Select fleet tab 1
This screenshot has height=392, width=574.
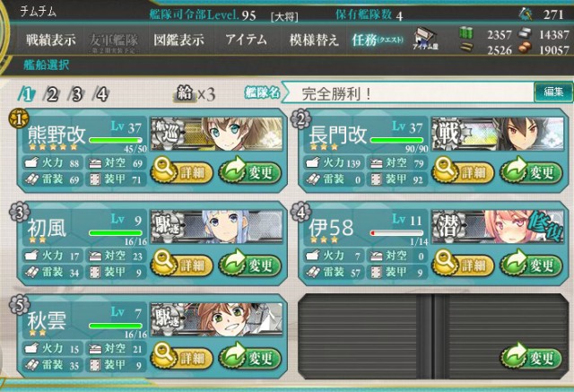(x=26, y=94)
